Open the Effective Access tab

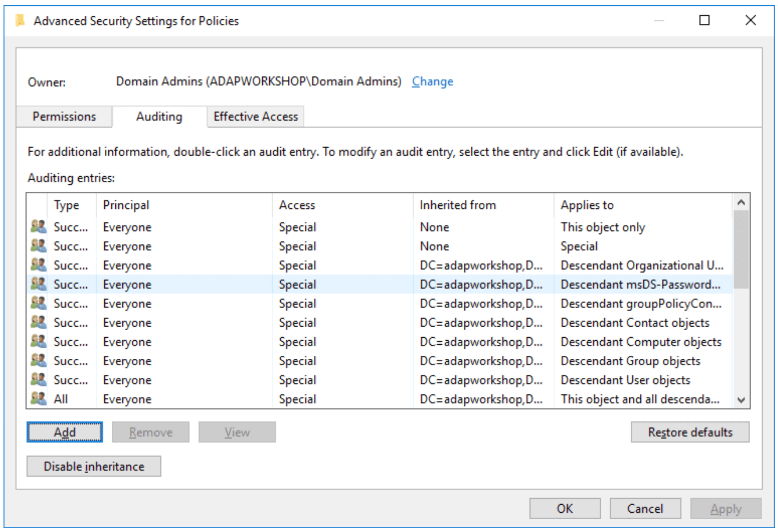[256, 117]
